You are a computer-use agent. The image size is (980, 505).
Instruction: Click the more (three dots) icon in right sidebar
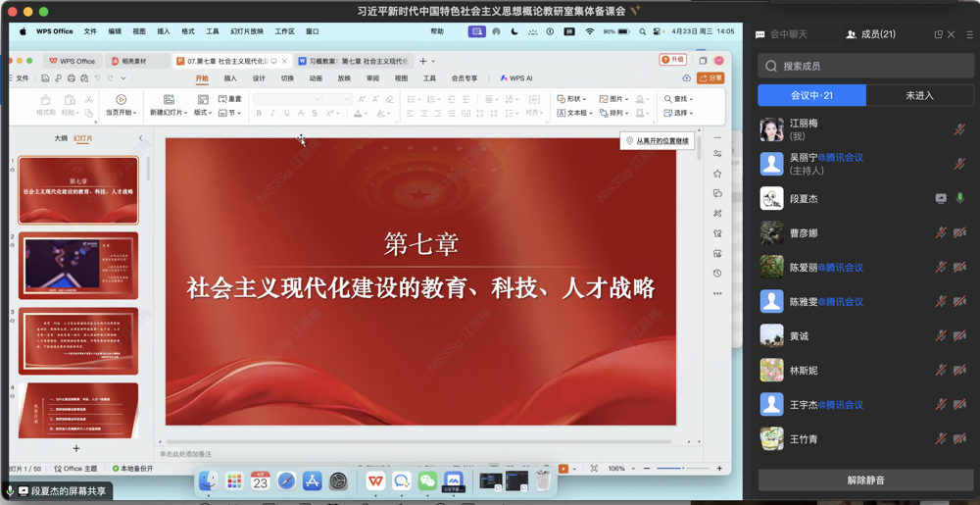(717, 293)
